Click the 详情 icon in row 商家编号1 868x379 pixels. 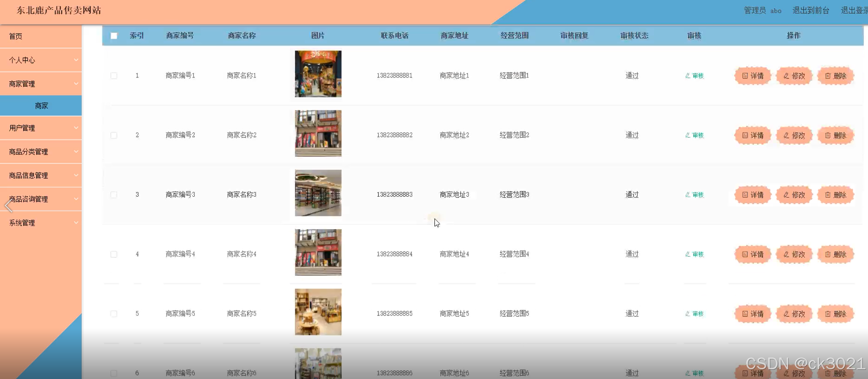click(745, 76)
